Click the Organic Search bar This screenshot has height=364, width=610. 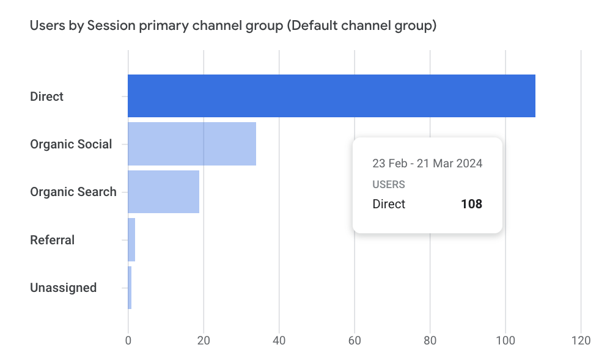pos(163,192)
